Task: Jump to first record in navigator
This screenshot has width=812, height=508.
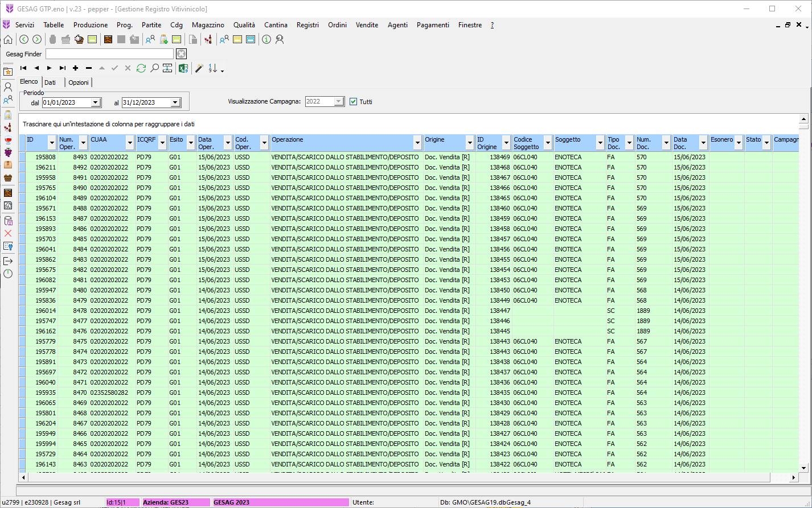Action: tap(23, 68)
